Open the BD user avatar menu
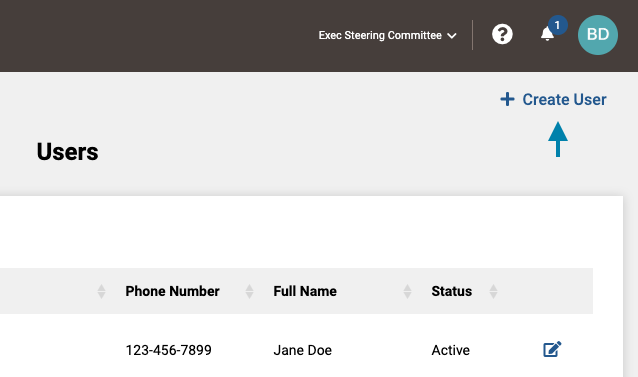Image resolution: width=638 pixels, height=377 pixels. tap(598, 35)
